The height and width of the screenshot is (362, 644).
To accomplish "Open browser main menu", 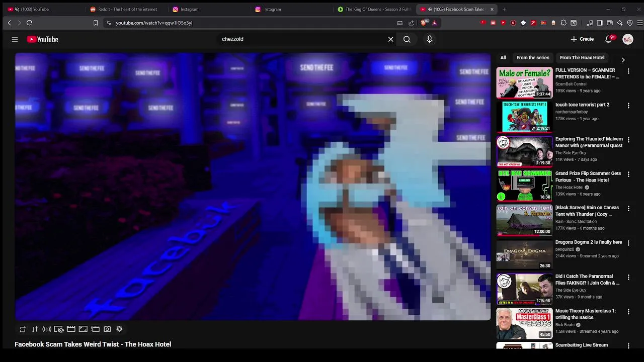I will (640, 23).
